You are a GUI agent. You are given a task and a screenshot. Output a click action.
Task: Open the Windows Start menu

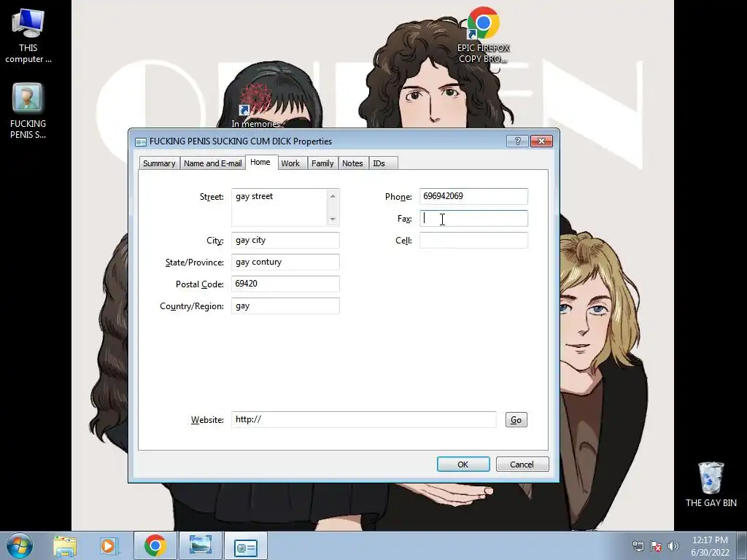19,545
